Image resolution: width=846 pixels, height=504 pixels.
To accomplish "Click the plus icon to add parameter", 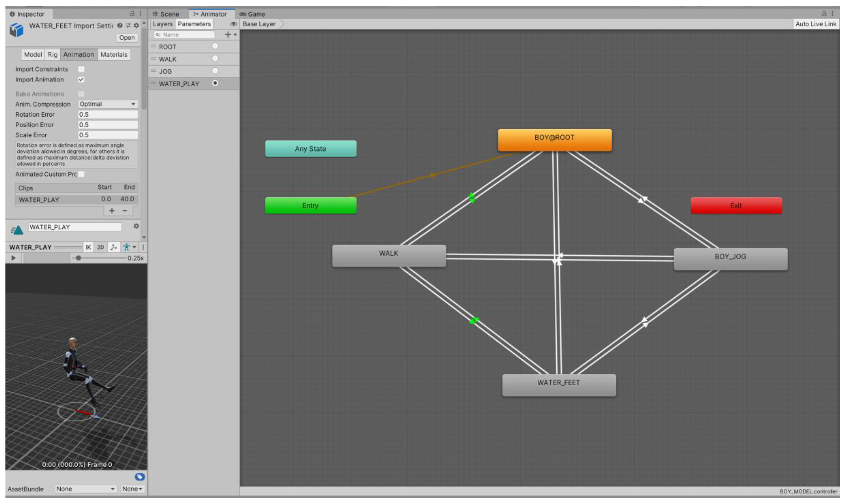I will click(228, 35).
